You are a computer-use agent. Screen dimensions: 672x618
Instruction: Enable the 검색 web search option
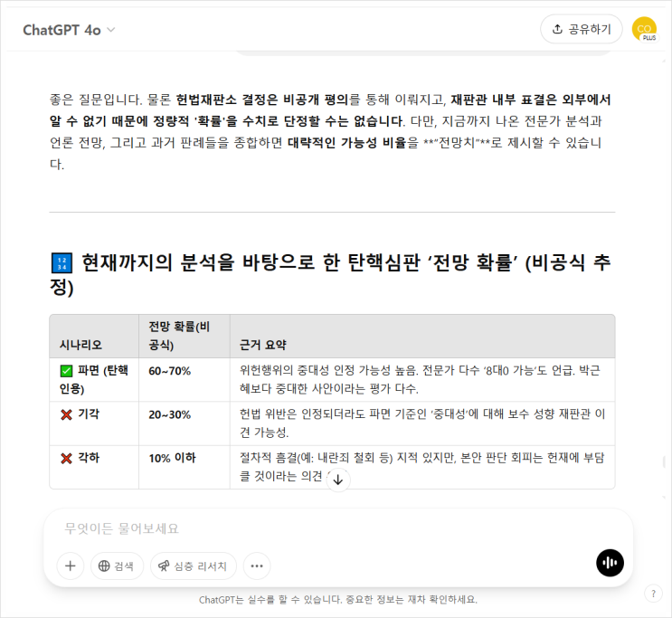coord(117,566)
